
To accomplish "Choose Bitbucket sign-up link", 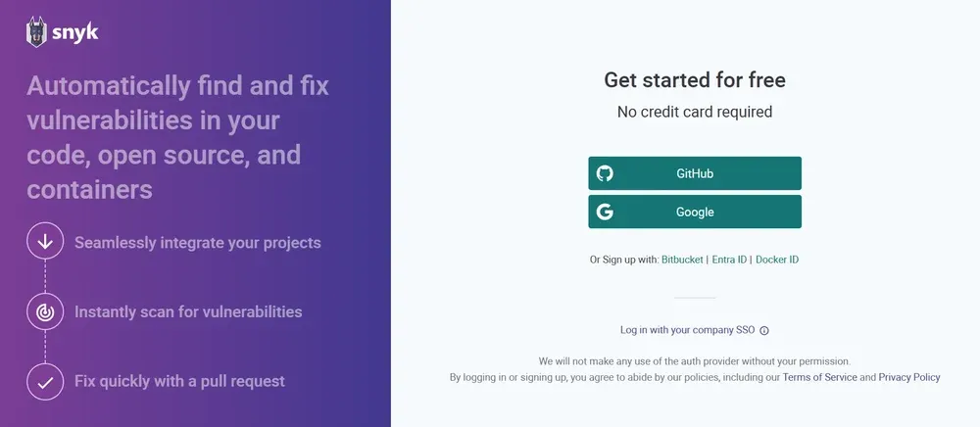I will pos(682,260).
